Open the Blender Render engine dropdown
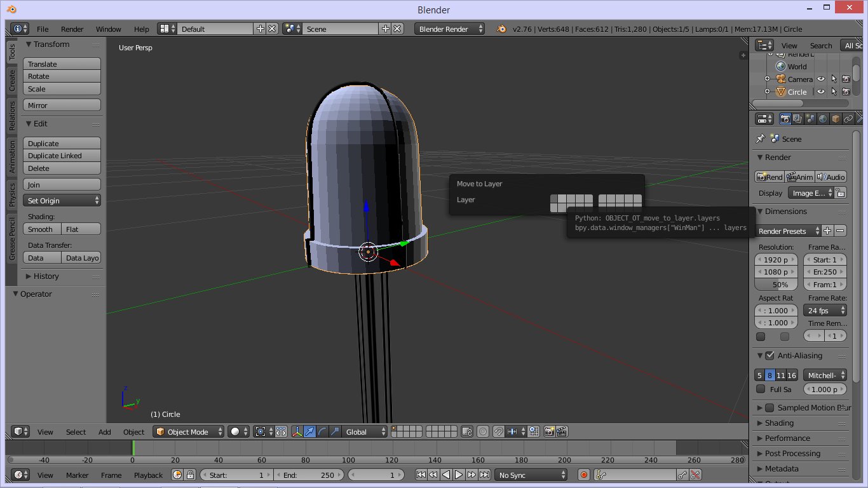 pos(449,29)
